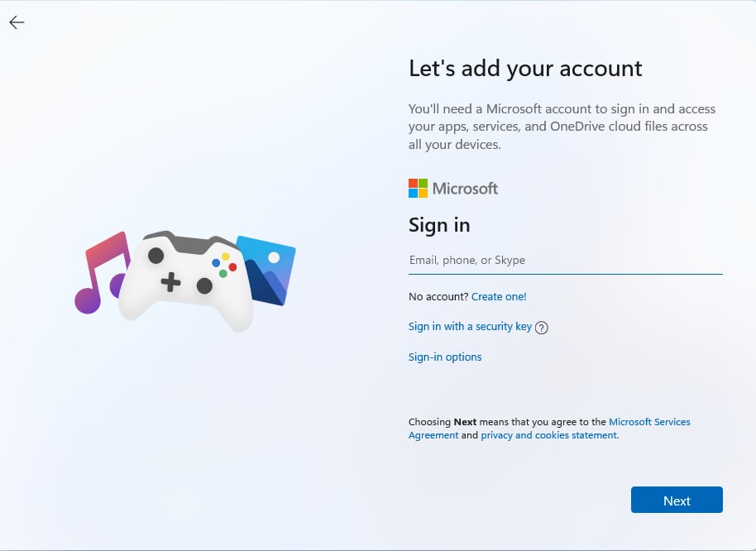
Task: Click the "Sign in" heading text
Action: [x=438, y=225]
